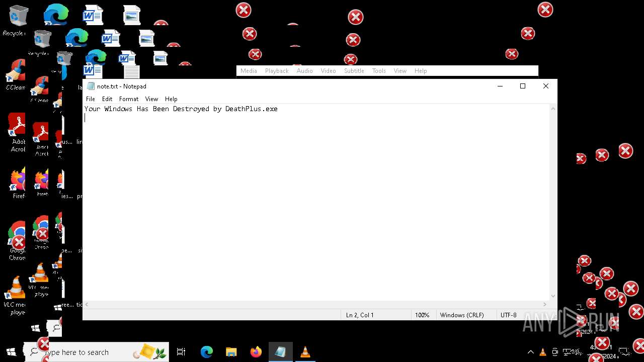Open Task View from the taskbar
The image size is (644, 362).
(181, 352)
